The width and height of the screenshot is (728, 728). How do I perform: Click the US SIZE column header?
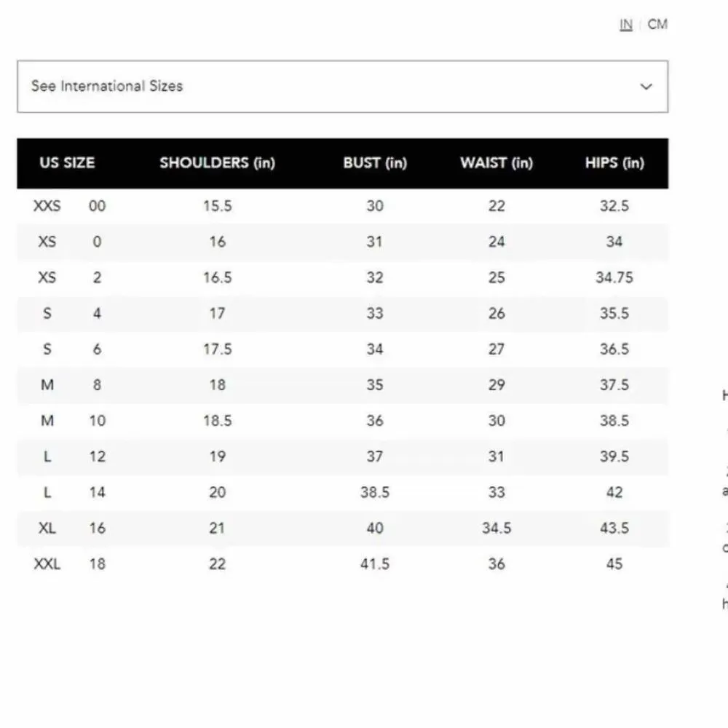(x=67, y=163)
